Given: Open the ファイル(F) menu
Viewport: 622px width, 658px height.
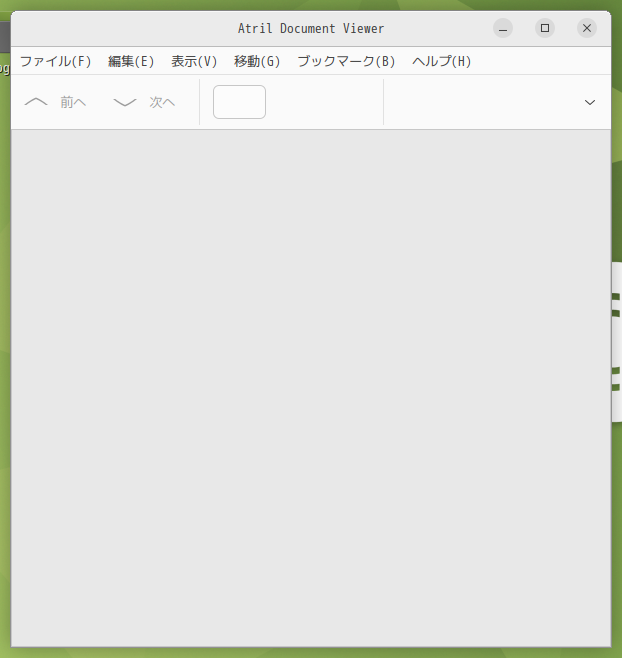Looking at the screenshot, I should click(x=55, y=61).
